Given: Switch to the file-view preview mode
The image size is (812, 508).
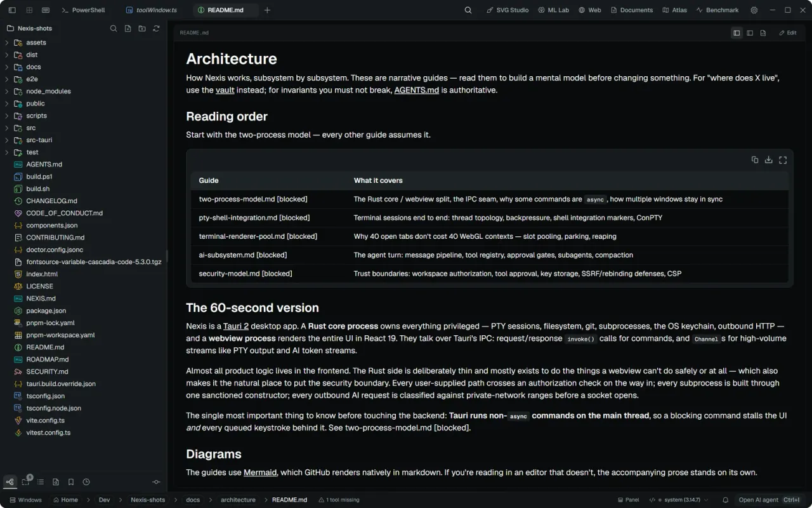Looking at the screenshot, I should [763, 33].
